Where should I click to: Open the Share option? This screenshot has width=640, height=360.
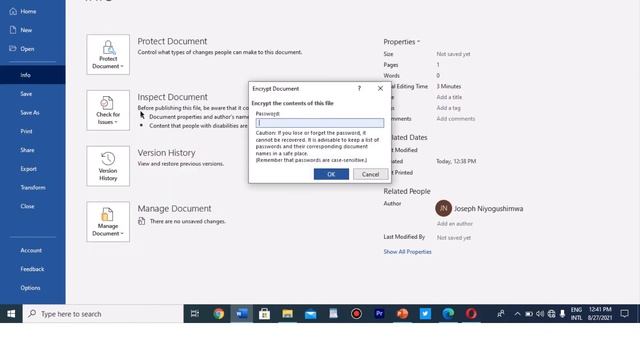coord(27,150)
